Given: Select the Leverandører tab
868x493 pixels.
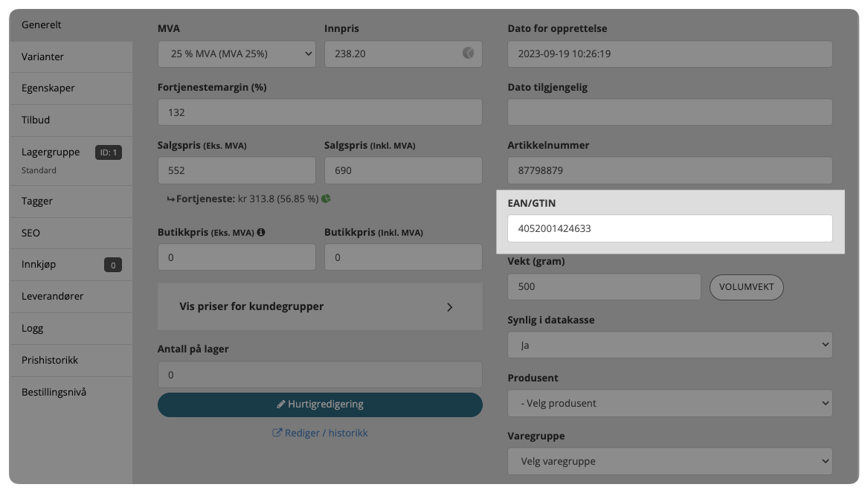Looking at the screenshot, I should click(x=53, y=296).
